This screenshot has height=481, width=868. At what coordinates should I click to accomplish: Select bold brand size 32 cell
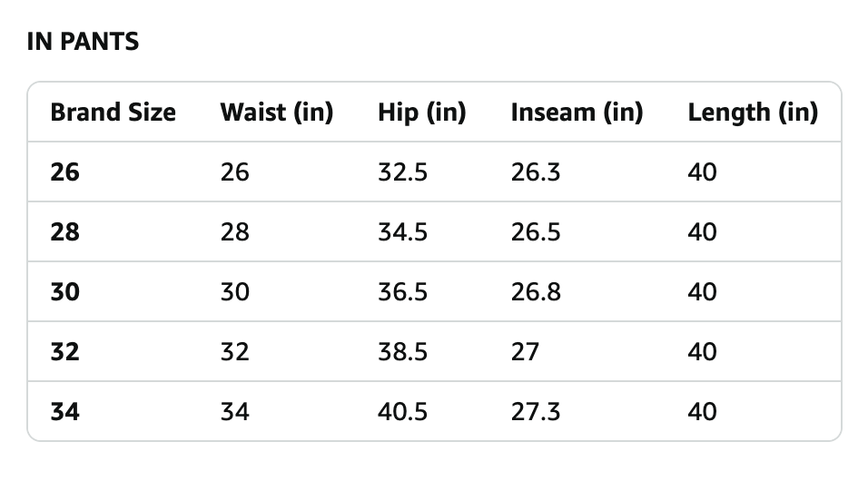click(x=65, y=351)
